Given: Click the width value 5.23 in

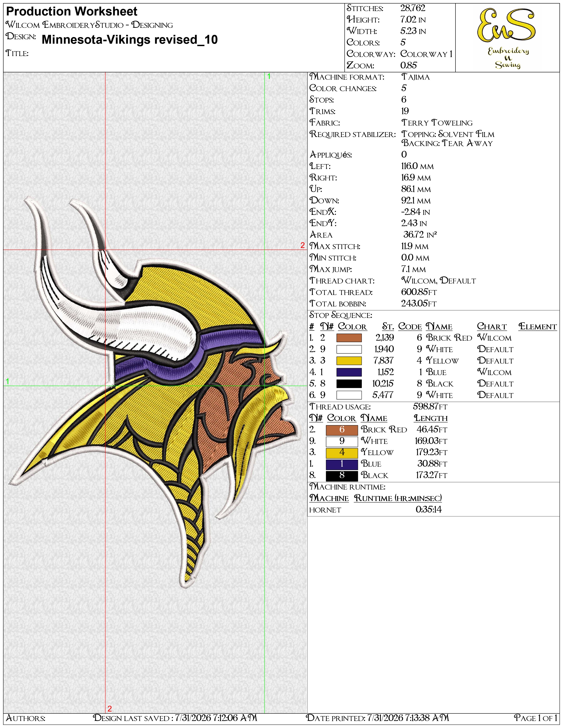Looking at the screenshot, I should coord(413,31).
